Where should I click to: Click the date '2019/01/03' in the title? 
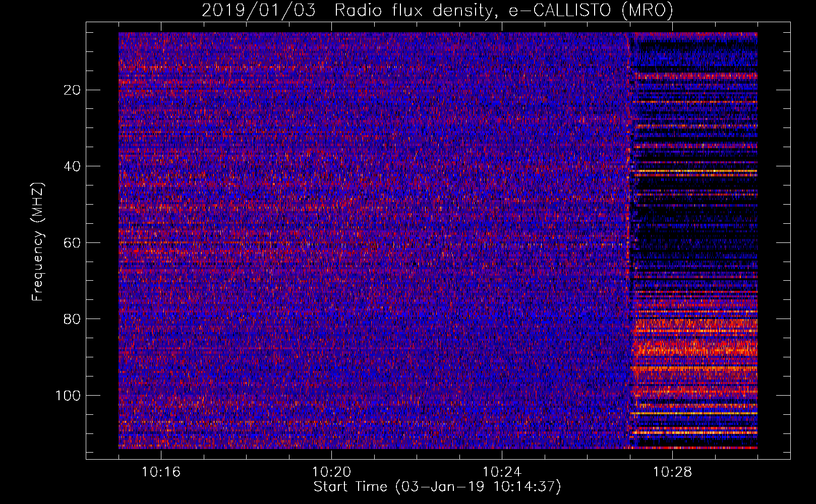259,10
